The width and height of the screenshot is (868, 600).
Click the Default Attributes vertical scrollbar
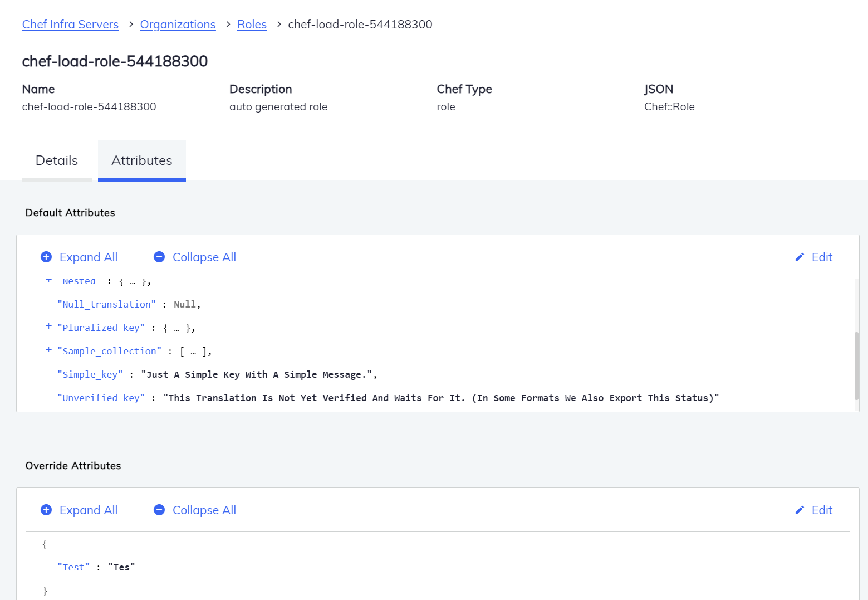(856, 365)
